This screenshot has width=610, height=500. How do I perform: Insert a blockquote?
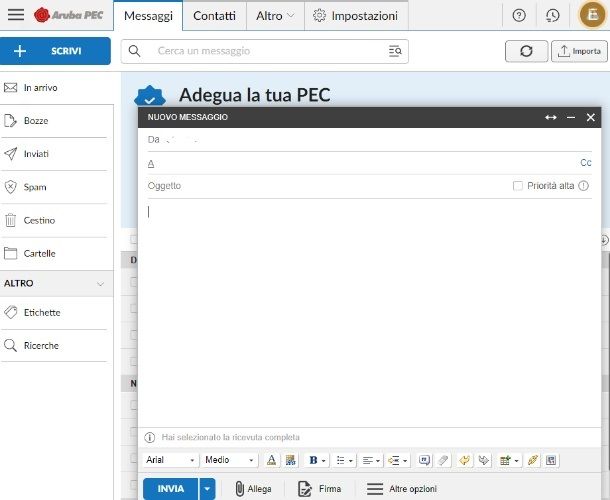[x=424, y=460]
